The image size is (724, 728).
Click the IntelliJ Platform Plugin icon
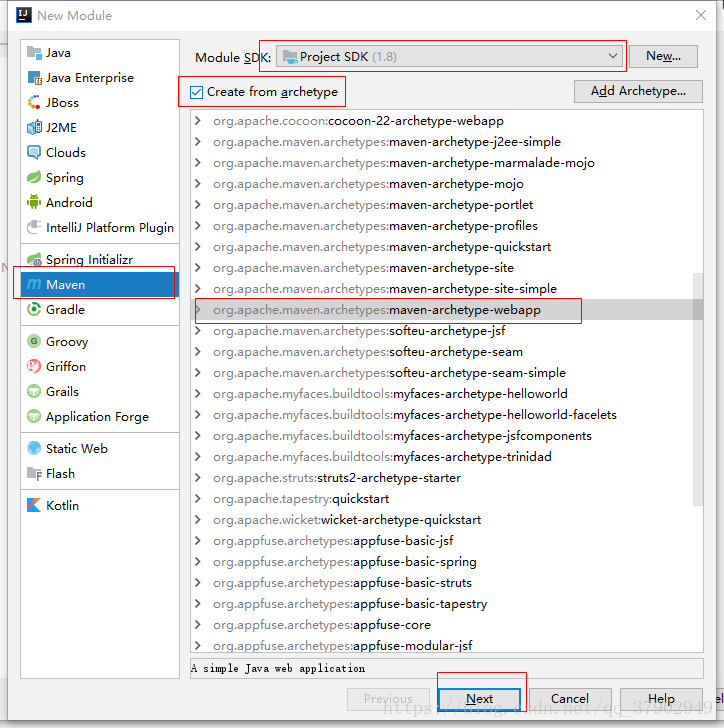[x=34, y=228]
